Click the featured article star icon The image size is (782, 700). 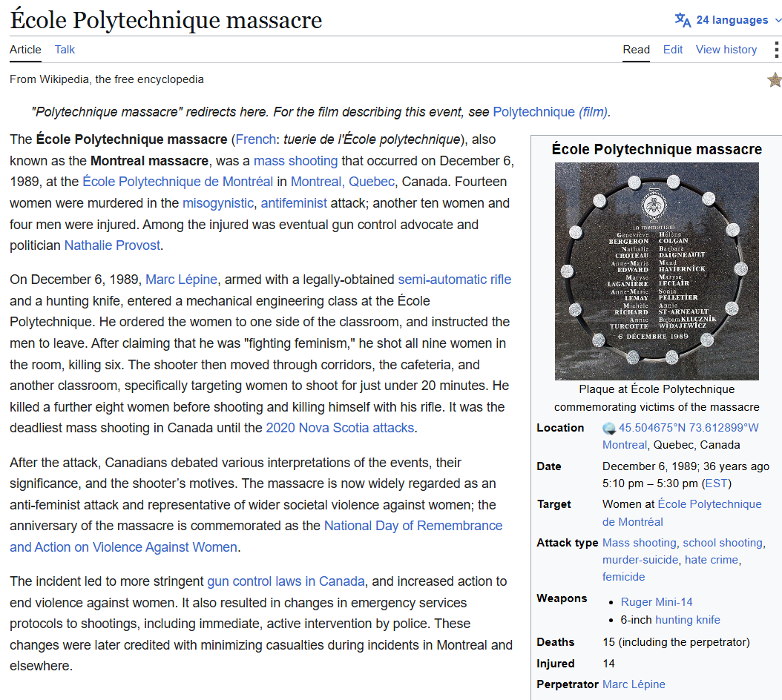775,80
